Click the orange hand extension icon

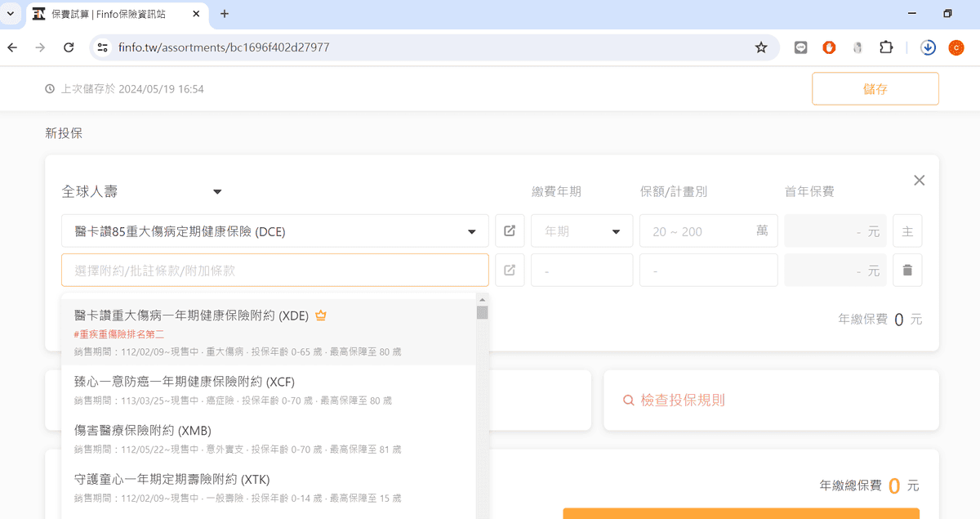(829, 47)
